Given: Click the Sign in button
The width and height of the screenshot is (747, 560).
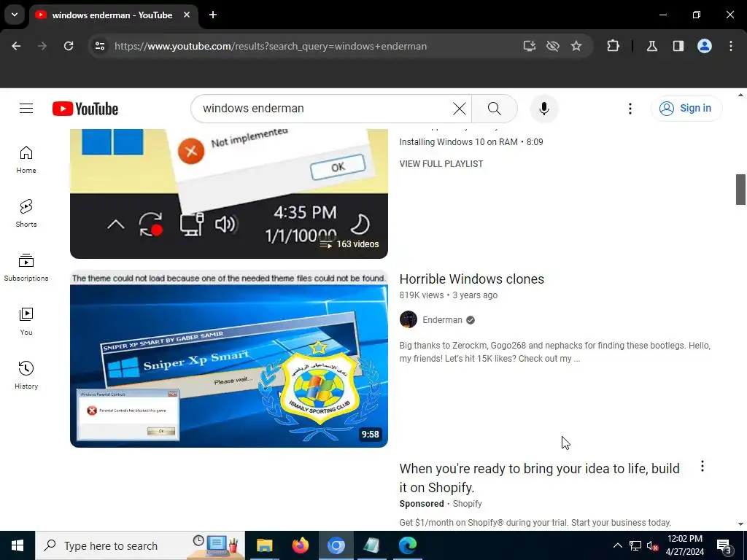Looking at the screenshot, I should click(686, 109).
